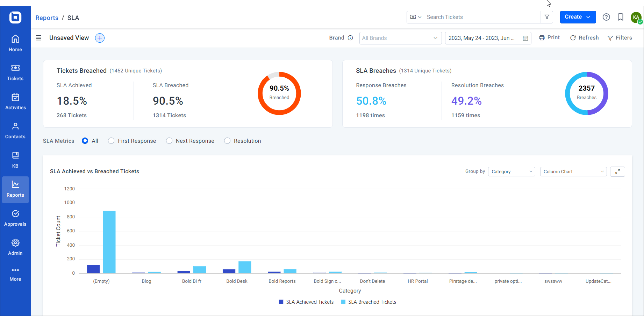Screen dimensions: 644x316
Task: Navigate to Reports breadcrumb link
Action: (x=47, y=17)
